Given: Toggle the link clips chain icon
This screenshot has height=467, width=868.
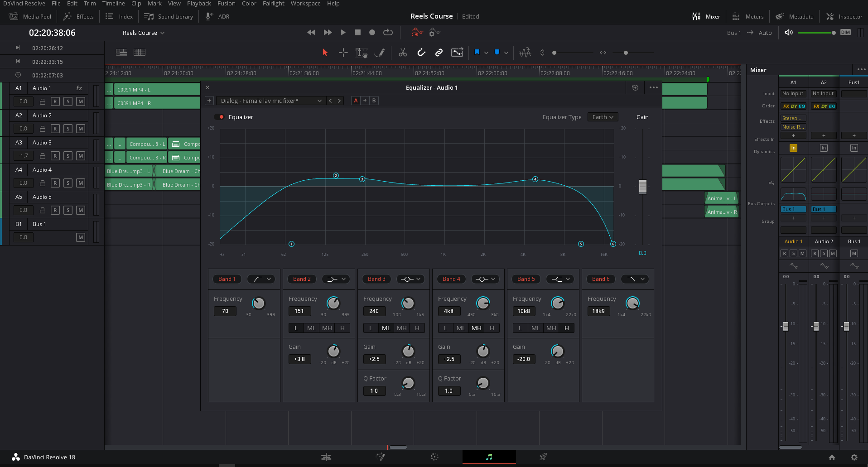Looking at the screenshot, I should [x=439, y=53].
